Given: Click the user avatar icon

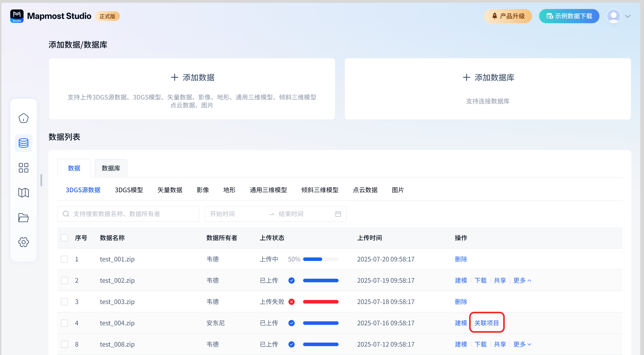Looking at the screenshot, I should [x=613, y=16].
